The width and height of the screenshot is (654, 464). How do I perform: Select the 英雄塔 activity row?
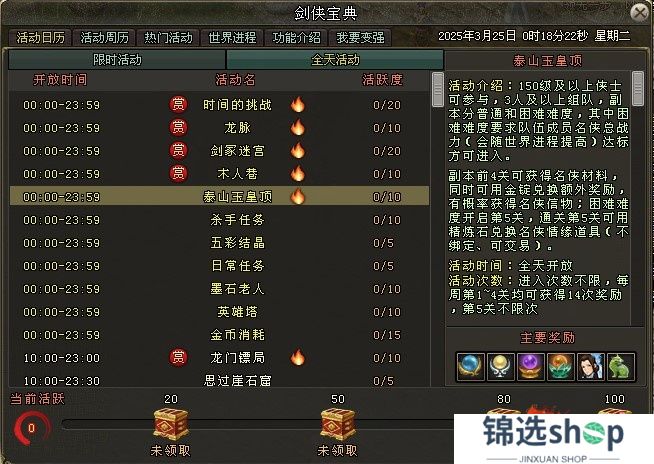219,312
